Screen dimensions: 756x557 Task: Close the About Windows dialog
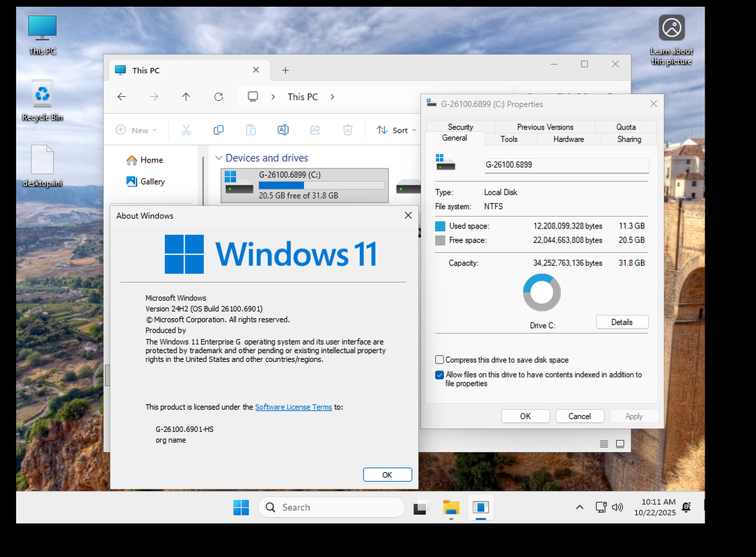click(408, 216)
